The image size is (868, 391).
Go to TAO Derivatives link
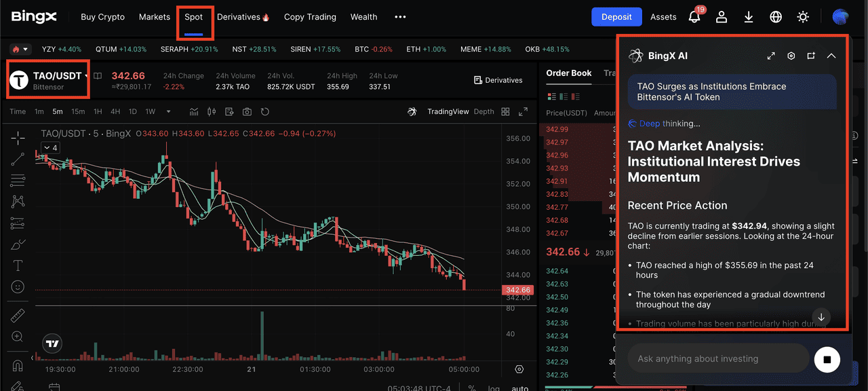coord(498,80)
